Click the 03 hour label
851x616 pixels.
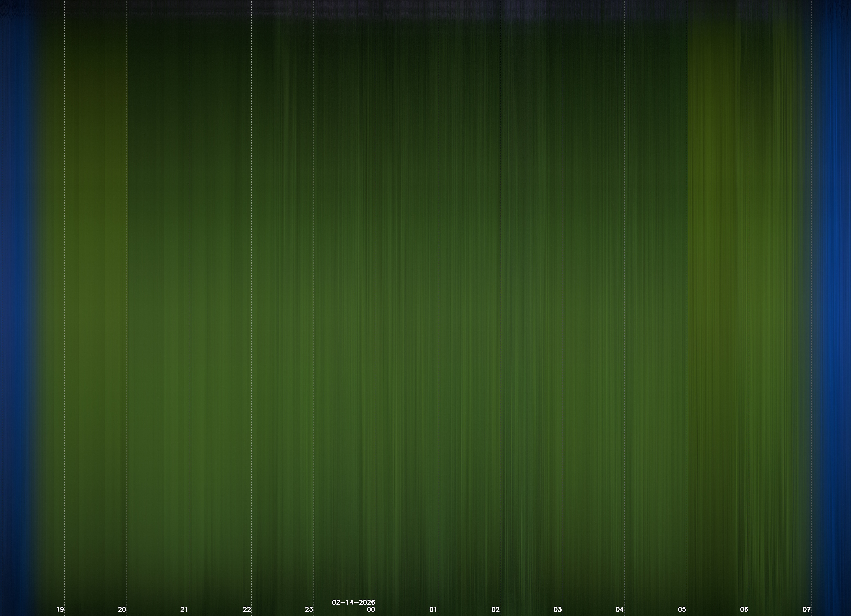click(558, 609)
